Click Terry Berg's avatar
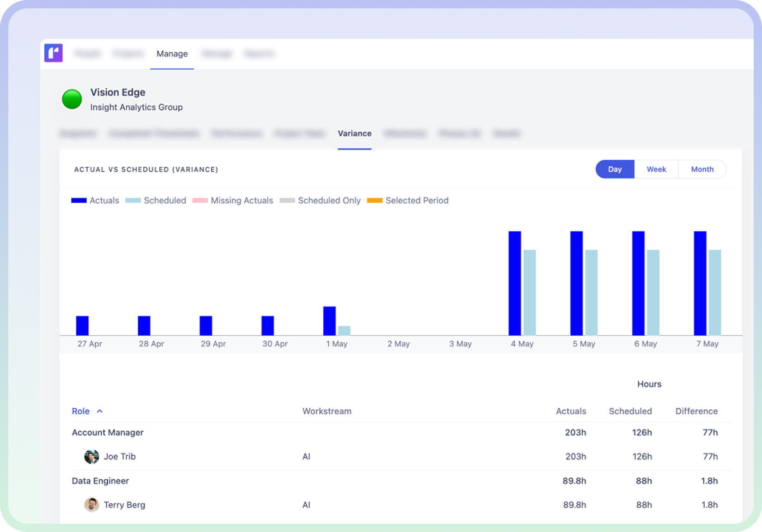Screen dimensions: 762x532 pos(91,505)
